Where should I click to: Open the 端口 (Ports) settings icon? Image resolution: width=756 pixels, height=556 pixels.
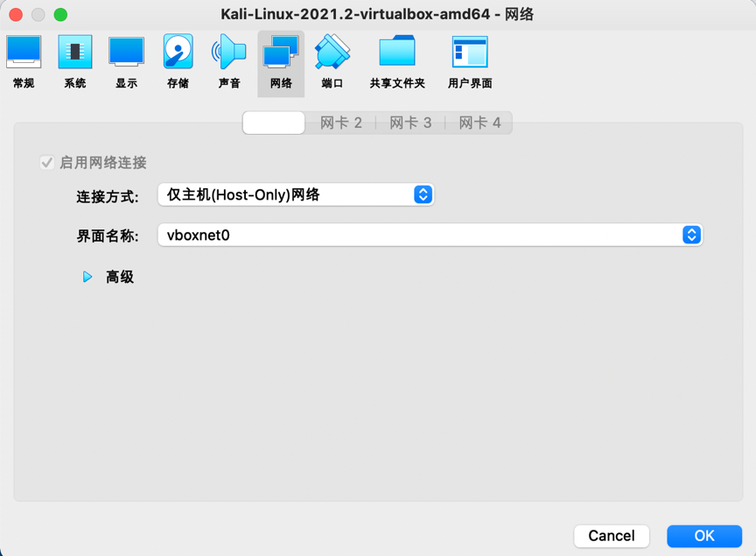click(x=332, y=54)
